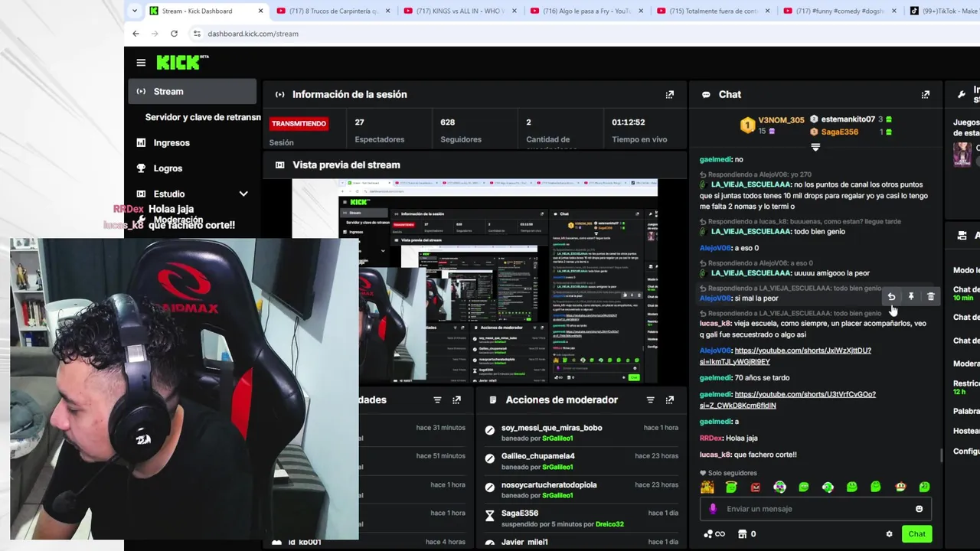Click the stream preview thumbnail
The image size is (980, 551).
pos(475,282)
